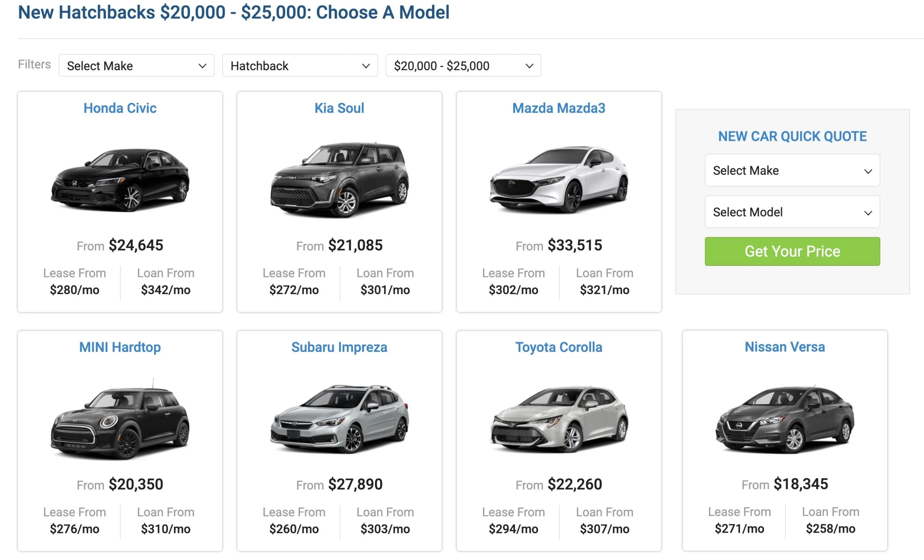Click the Subaru Impreza price $27,890
The image size is (924, 560).
356,484
